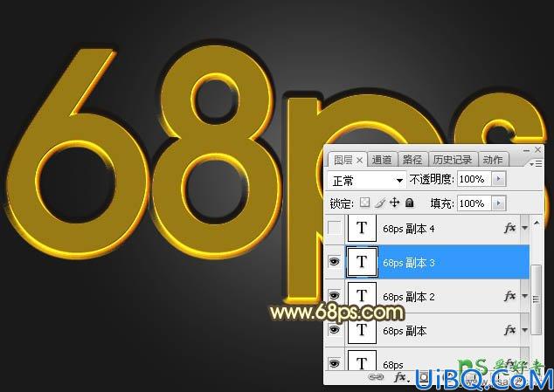This screenshot has width=554, height=392.
Task: Hide the 68ps 副本 layer
Action: coord(335,329)
